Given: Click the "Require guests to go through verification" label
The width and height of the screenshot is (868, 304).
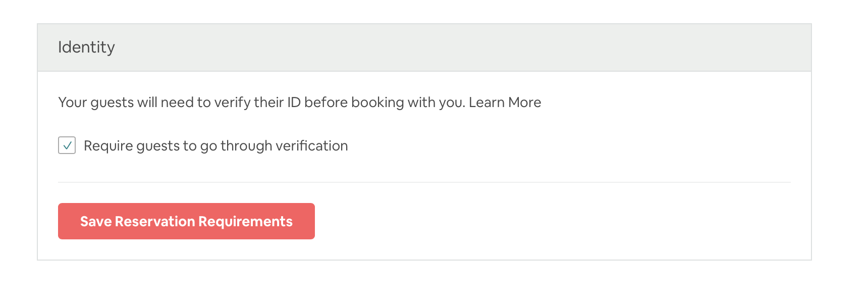Looking at the screenshot, I should pos(215,146).
